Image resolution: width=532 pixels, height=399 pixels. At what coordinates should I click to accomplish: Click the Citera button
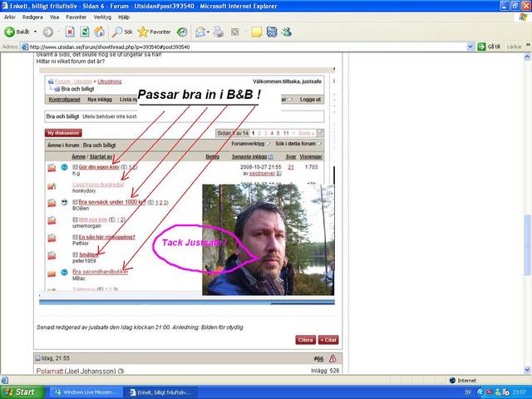click(x=305, y=340)
